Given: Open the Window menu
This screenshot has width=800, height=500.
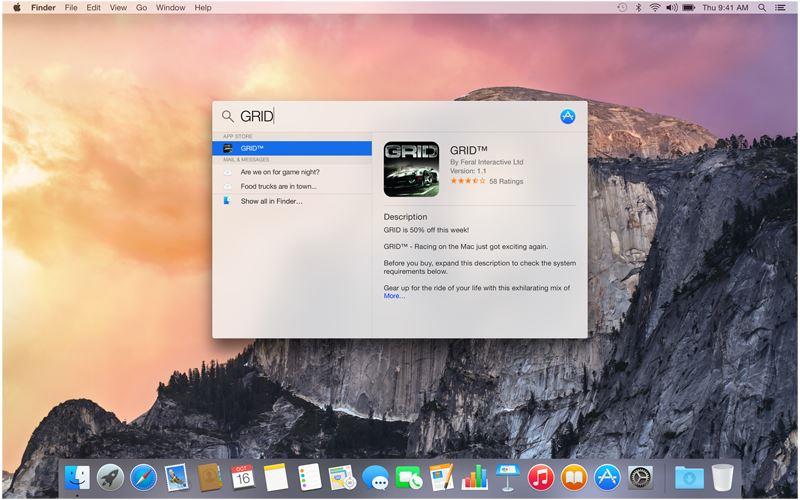Looking at the screenshot, I should coord(170,8).
